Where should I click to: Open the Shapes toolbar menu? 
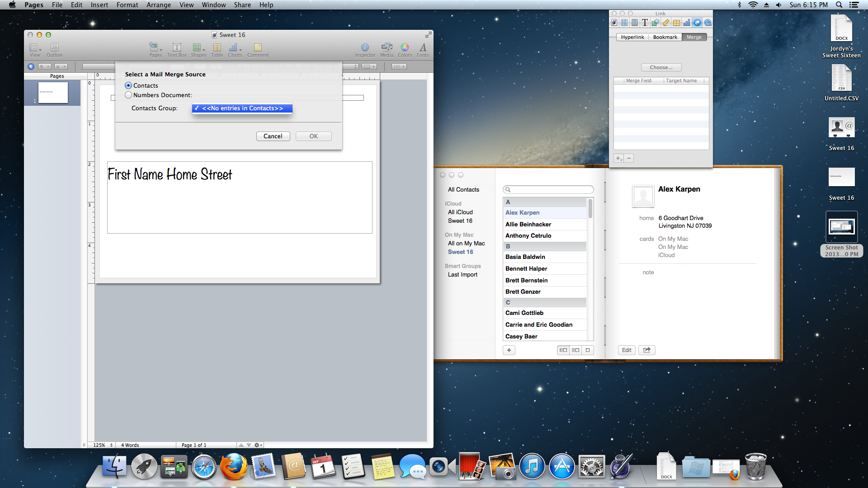(198, 50)
